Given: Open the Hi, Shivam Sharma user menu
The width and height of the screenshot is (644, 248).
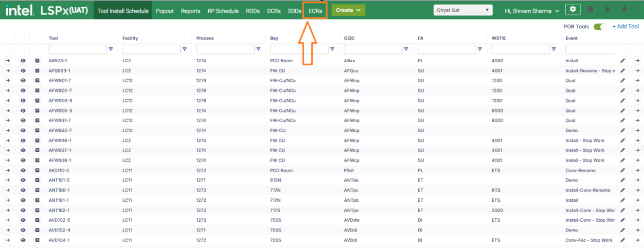Looking at the screenshot, I should 531,11.
